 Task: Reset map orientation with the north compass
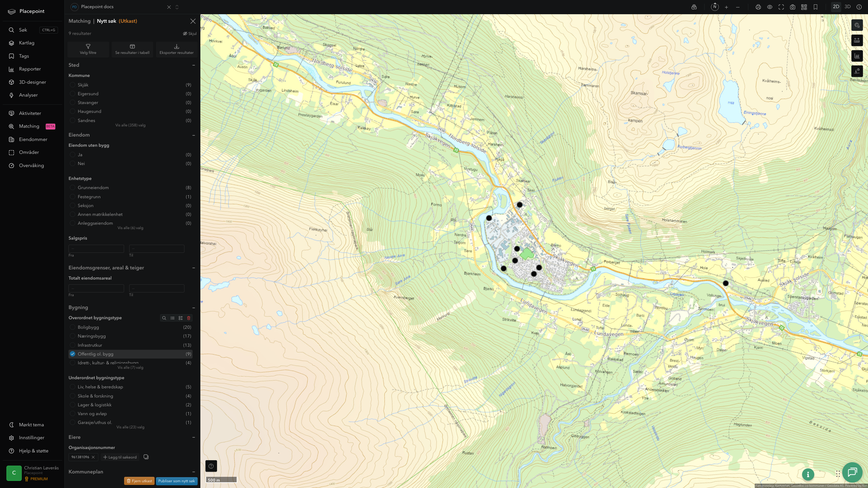tap(715, 7)
